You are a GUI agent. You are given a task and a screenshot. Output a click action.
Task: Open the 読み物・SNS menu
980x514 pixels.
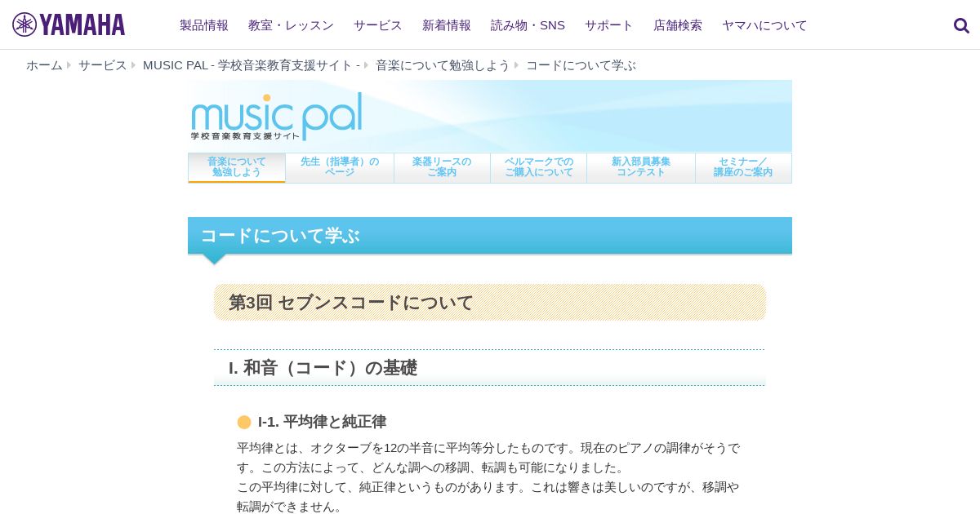(x=528, y=25)
